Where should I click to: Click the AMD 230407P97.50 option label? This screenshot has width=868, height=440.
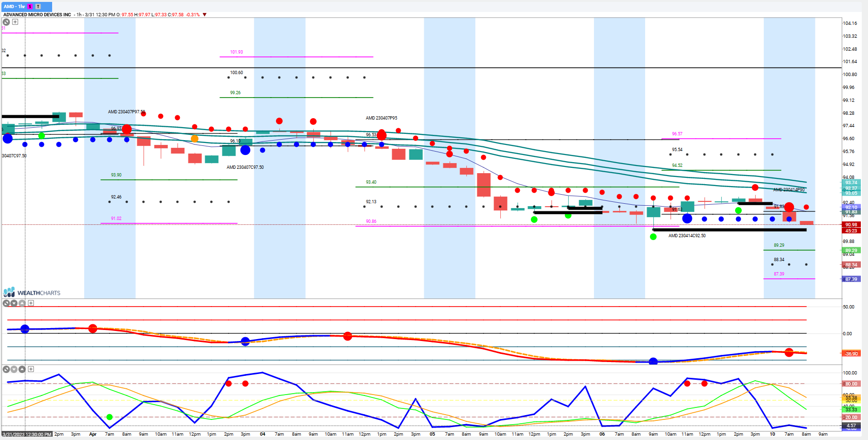[x=126, y=112]
